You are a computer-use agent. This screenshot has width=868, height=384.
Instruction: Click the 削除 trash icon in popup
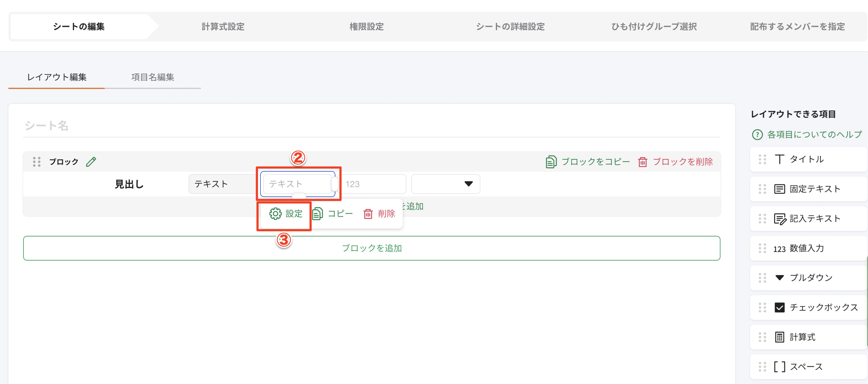tap(368, 214)
